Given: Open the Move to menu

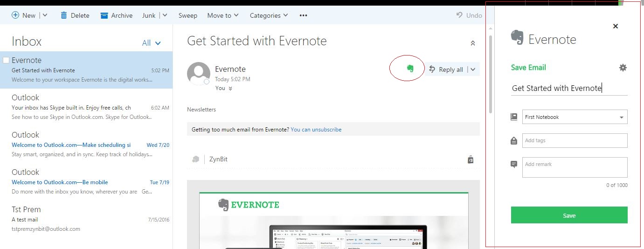Looking at the screenshot, I should [x=223, y=15].
